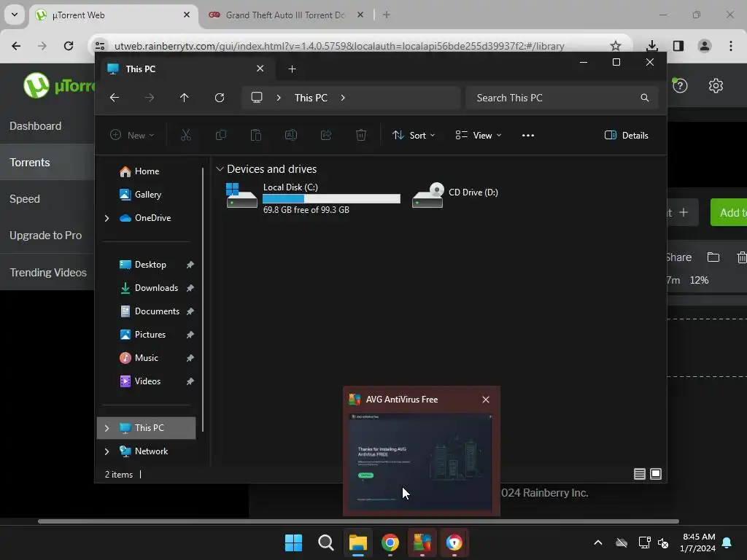Collapse Devices and drives group
Viewport: 747px width, 560px height.
pos(220,169)
